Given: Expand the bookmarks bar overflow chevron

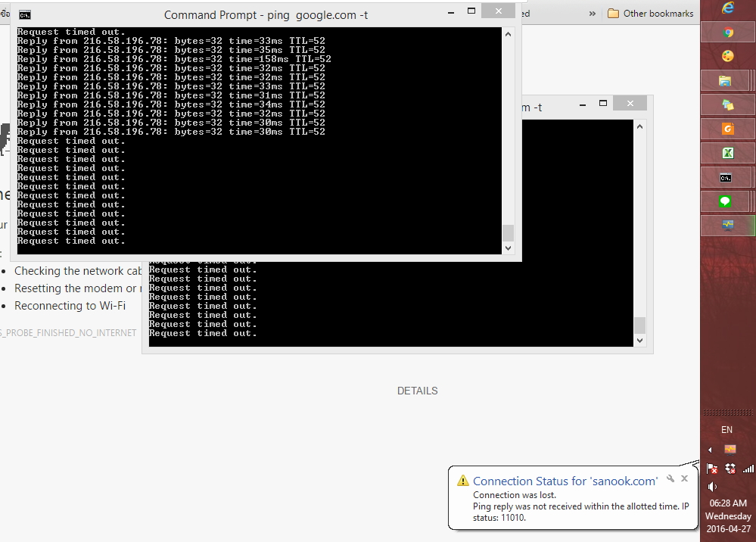Looking at the screenshot, I should click(x=592, y=14).
